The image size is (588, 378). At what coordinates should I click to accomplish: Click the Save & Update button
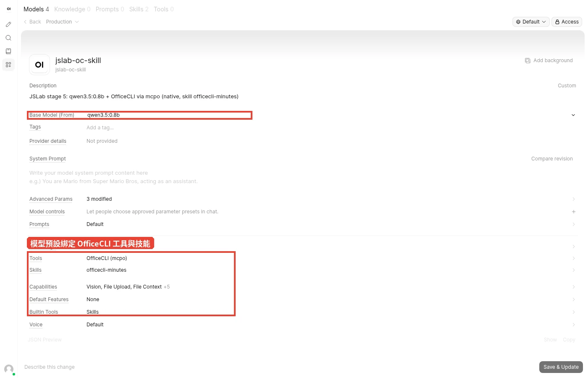pyautogui.click(x=561, y=367)
